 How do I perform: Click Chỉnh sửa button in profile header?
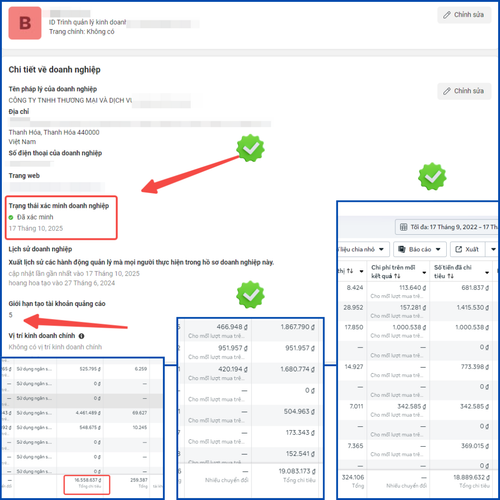coord(464,15)
